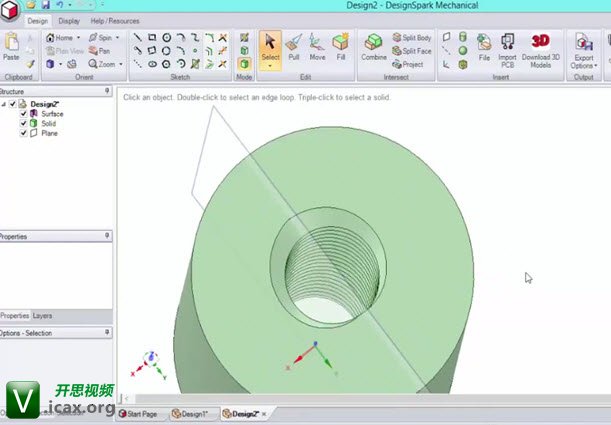Open the Select tool dropdown arrow

click(270, 66)
